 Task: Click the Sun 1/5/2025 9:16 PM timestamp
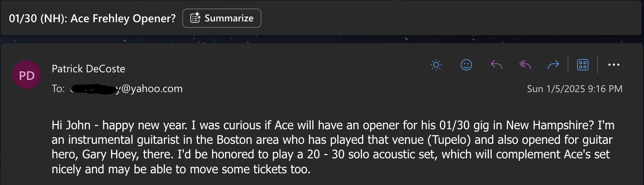pyautogui.click(x=575, y=89)
